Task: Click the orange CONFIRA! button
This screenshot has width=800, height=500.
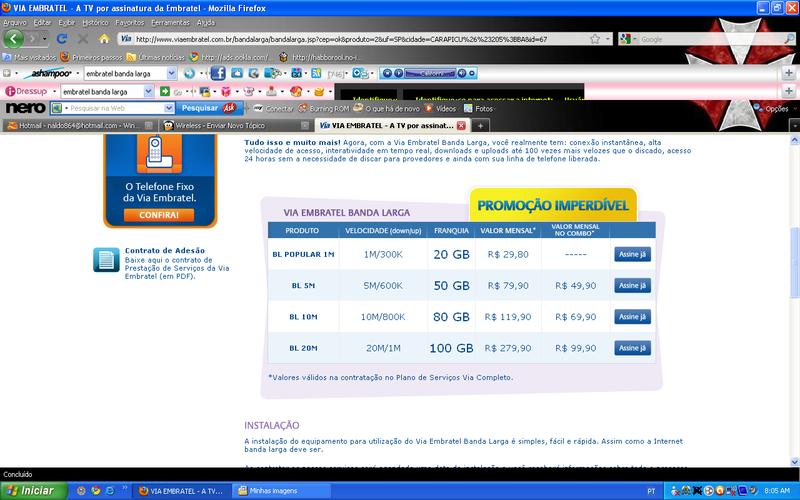Action: [159, 215]
